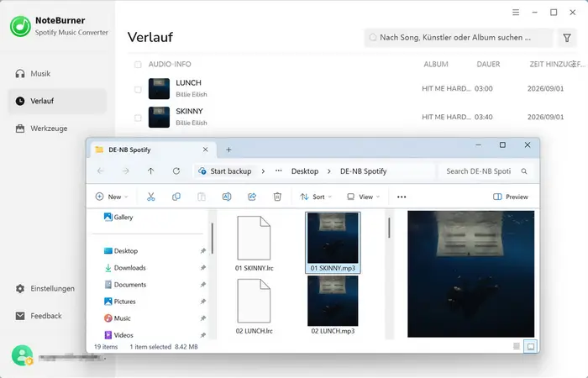588x378 pixels.
Task: Click the 03:40 duration for SKINNY
Action: coord(484,117)
